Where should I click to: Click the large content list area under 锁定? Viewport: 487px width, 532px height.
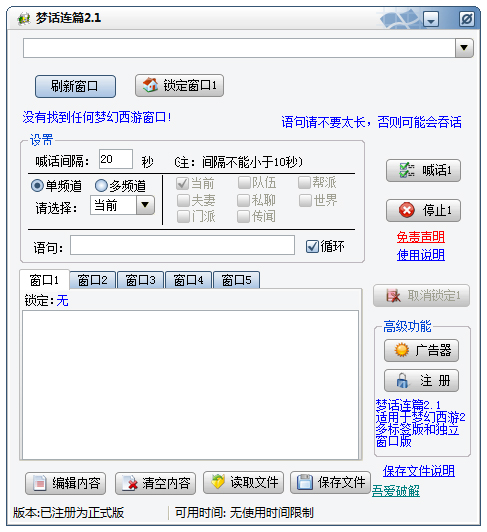coord(190,385)
